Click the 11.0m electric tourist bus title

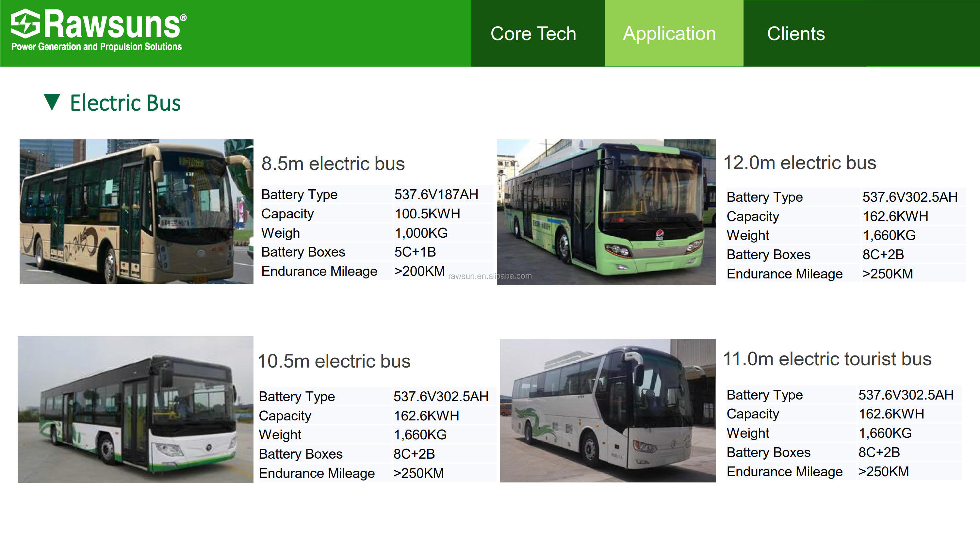click(x=827, y=359)
